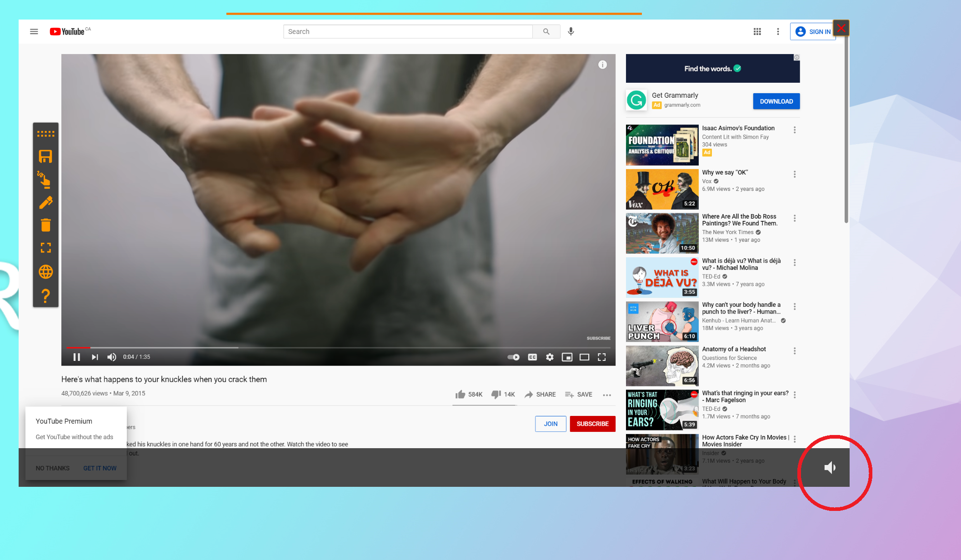Open more actions ellipsis under video
961x560 pixels.
607,395
